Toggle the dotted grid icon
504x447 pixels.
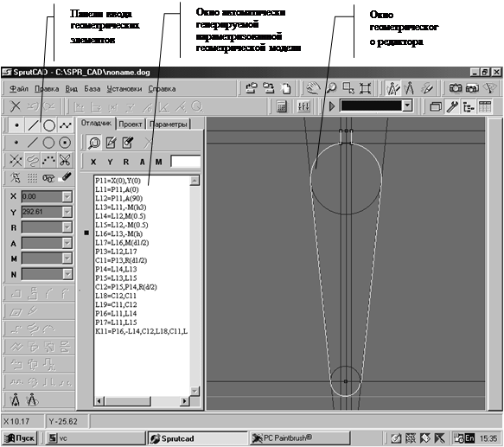click(33, 177)
